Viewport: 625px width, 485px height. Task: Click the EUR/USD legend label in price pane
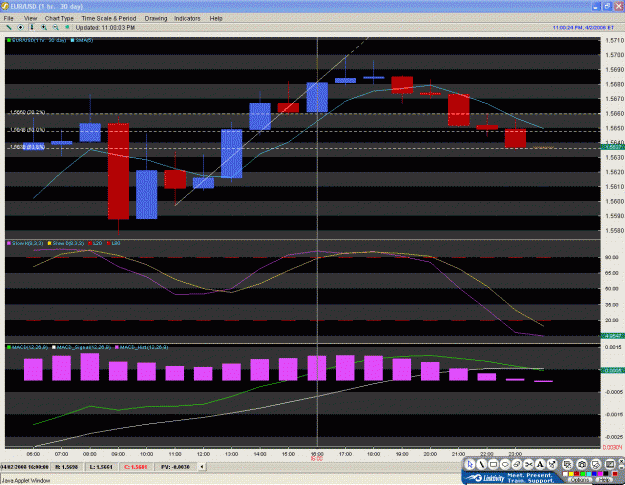click(x=39, y=40)
